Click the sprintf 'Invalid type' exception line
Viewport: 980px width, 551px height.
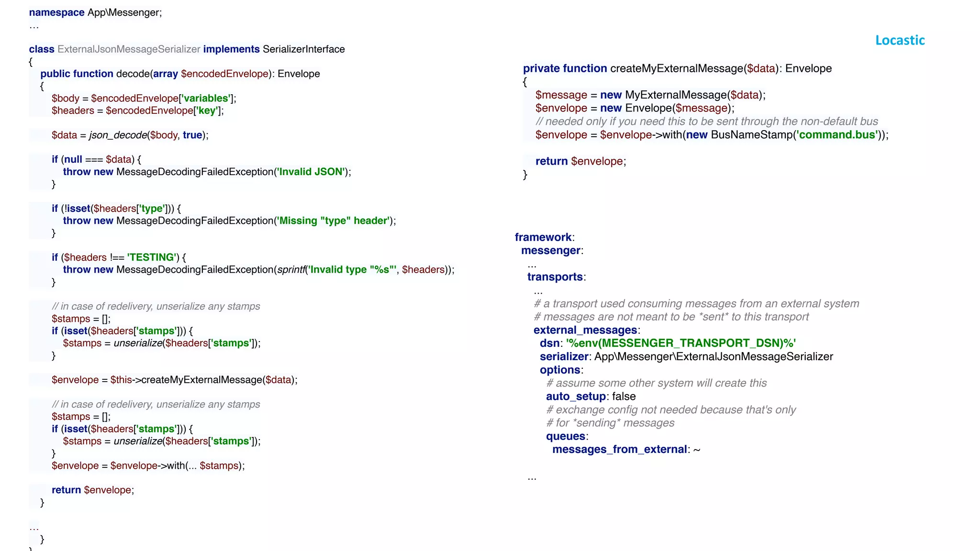pos(259,270)
